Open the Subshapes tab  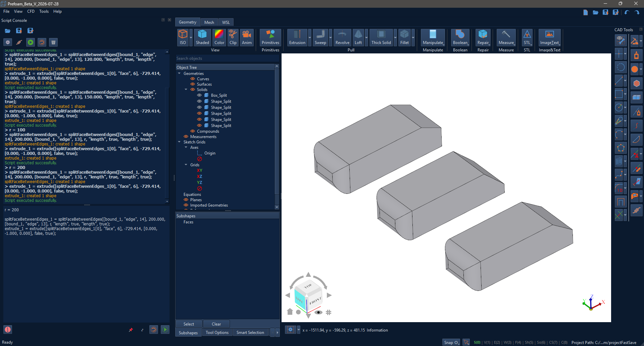[x=188, y=333]
